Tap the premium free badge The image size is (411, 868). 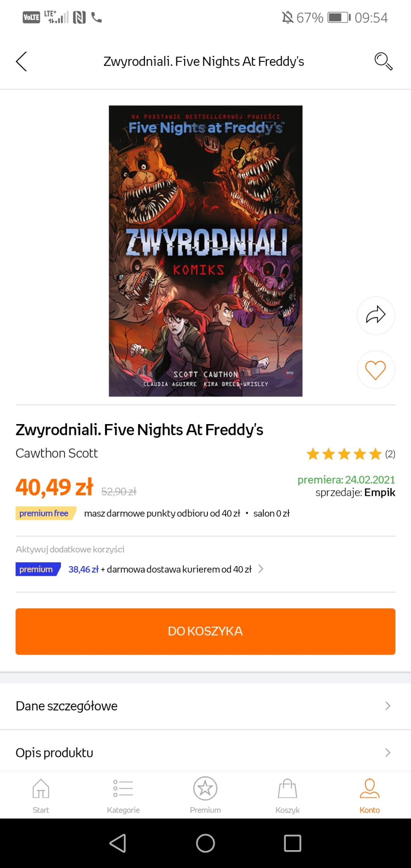click(46, 513)
